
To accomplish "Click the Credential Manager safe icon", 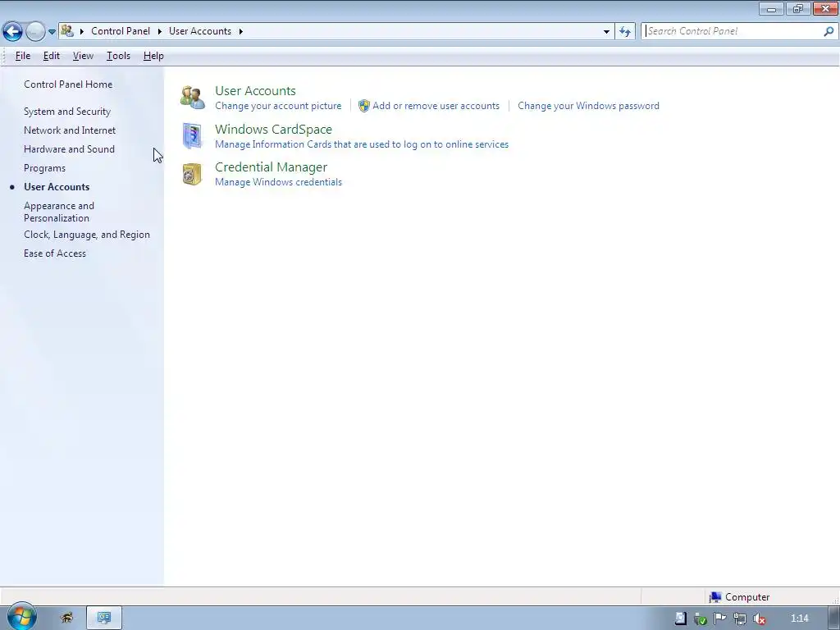I will coord(192,174).
